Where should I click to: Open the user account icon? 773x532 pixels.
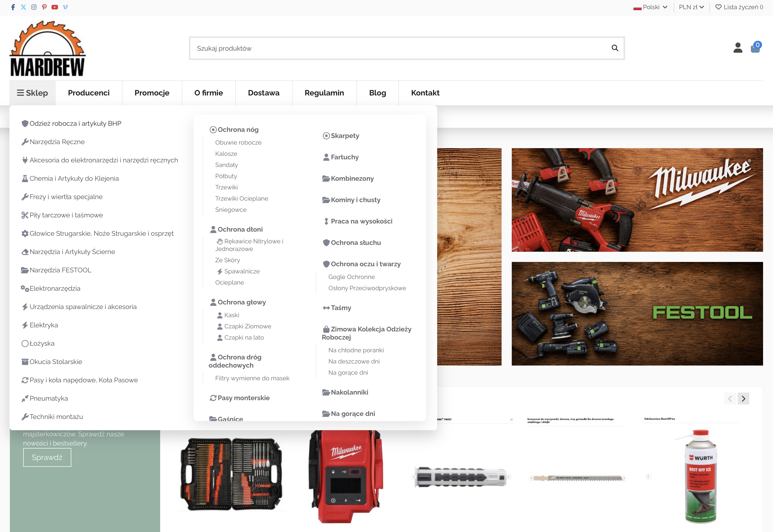(738, 48)
